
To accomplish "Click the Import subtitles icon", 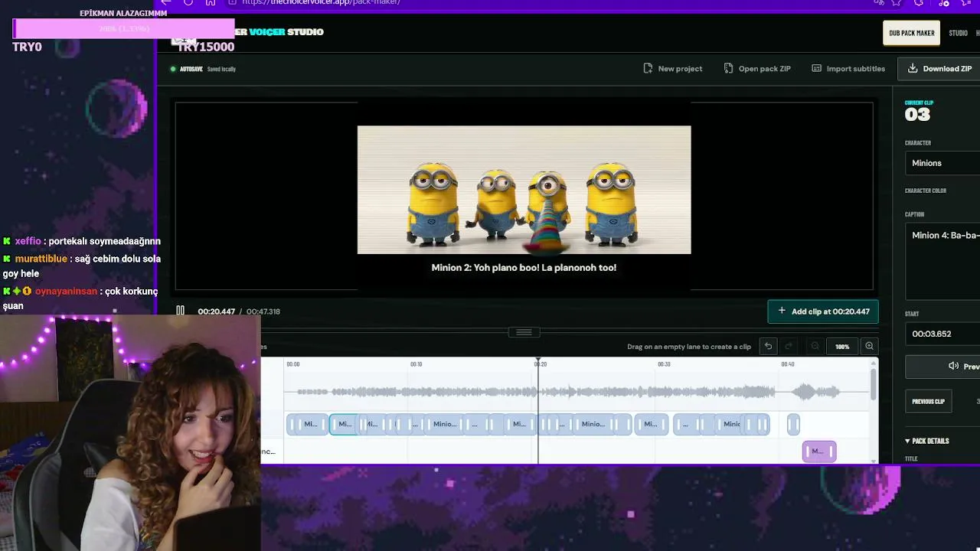I will coord(816,68).
